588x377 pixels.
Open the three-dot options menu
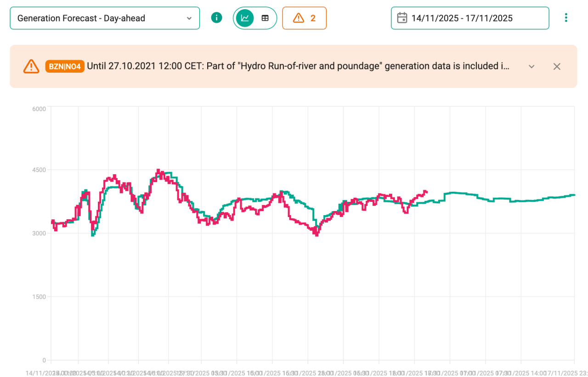[566, 17]
